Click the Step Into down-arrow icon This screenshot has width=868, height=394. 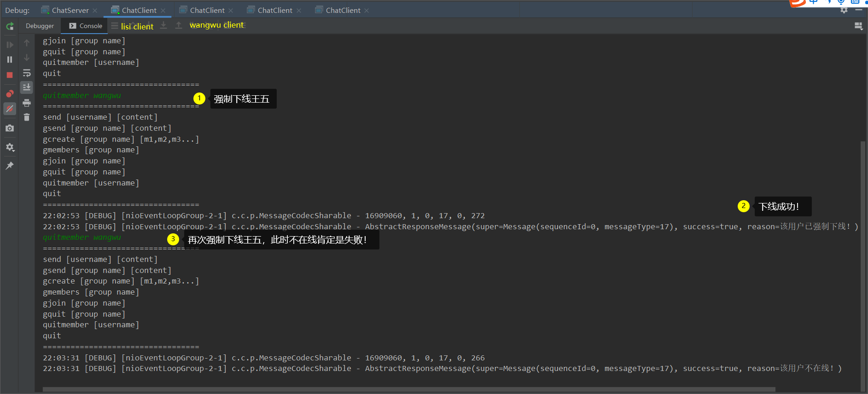[163, 25]
